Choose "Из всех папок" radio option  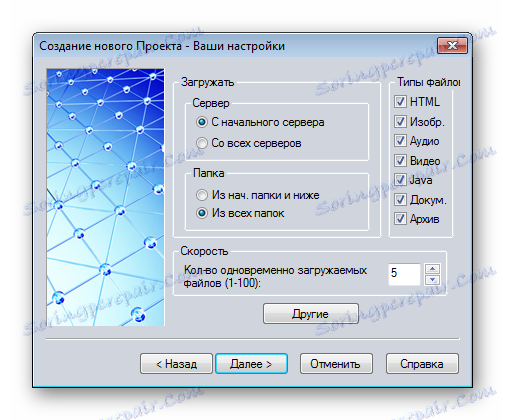point(240,213)
